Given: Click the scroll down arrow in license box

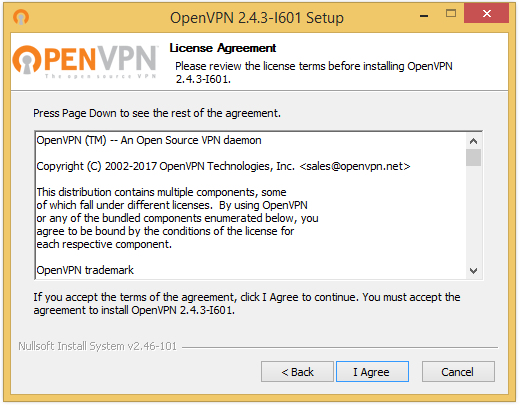Looking at the screenshot, I should click(473, 271).
